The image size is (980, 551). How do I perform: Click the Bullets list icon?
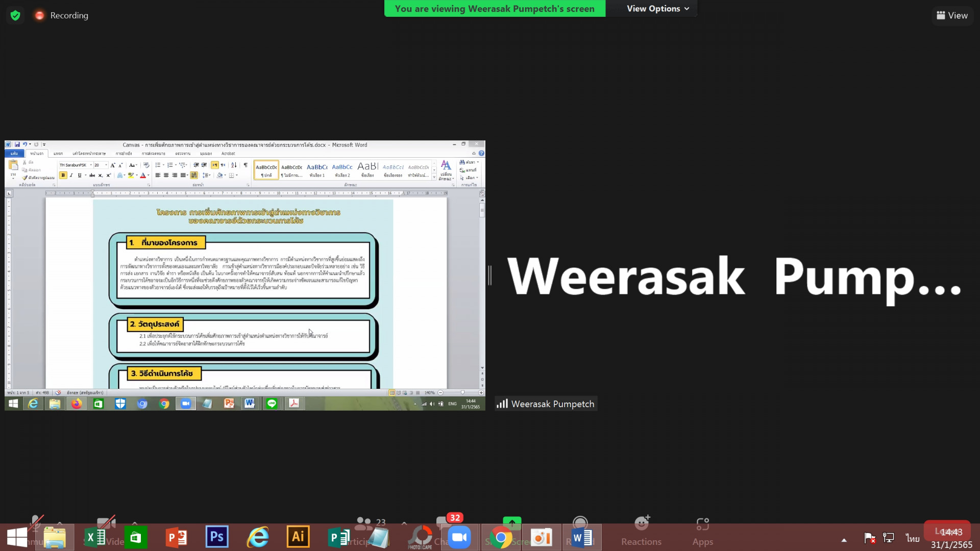click(x=158, y=165)
